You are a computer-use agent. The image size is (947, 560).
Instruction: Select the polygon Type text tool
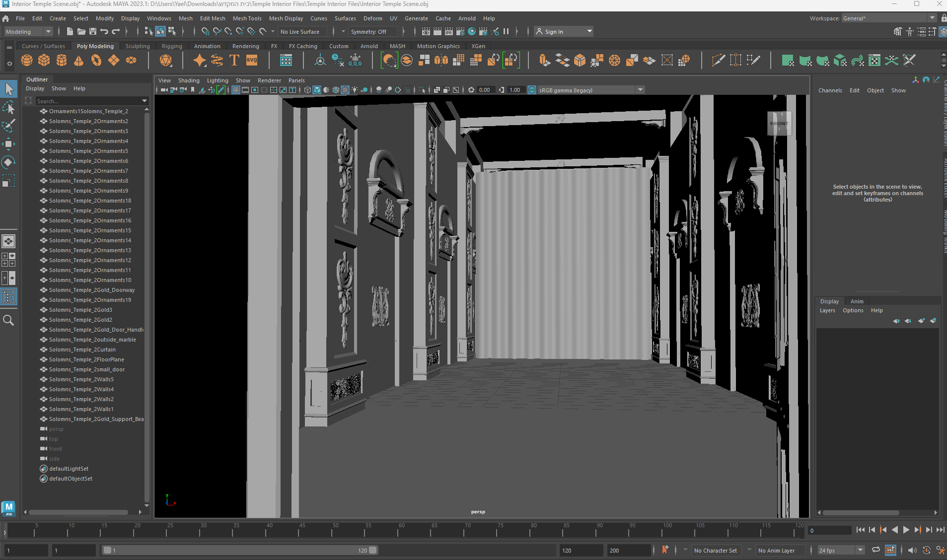point(234,61)
